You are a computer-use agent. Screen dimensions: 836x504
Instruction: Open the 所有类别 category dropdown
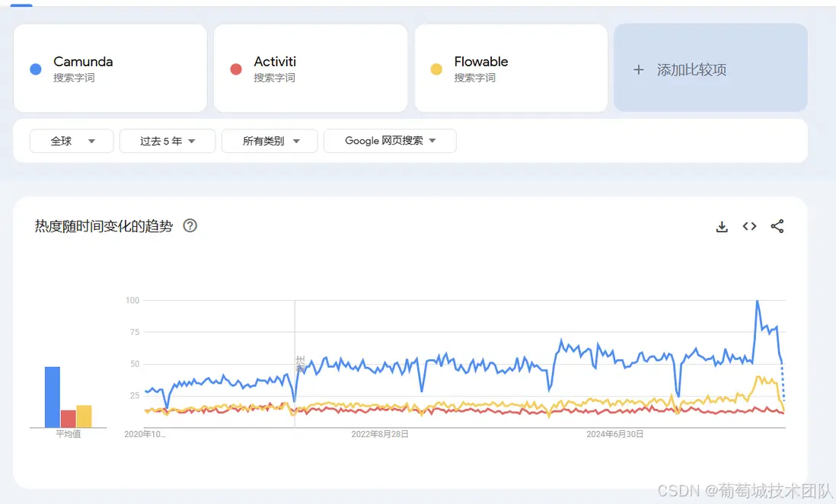(x=270, y=141)
